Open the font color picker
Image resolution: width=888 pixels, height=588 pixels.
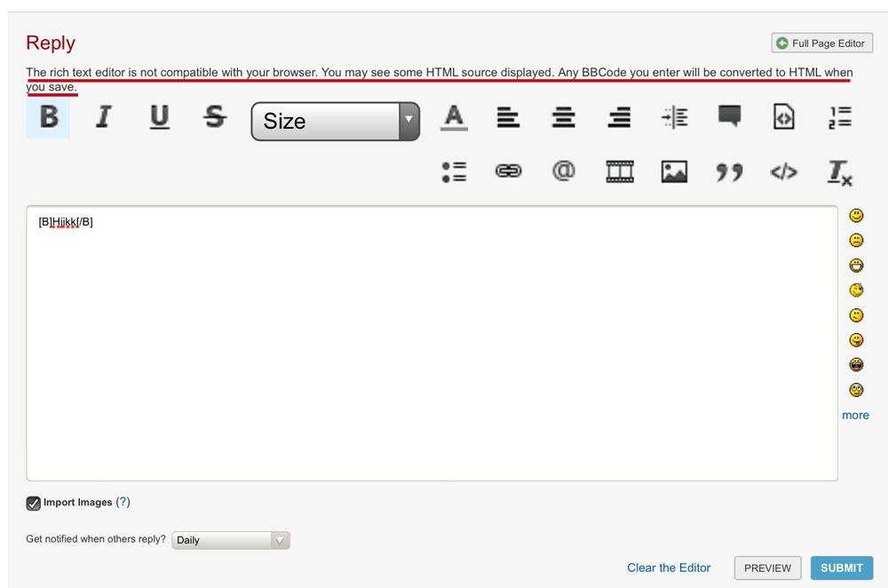point(454,117)
